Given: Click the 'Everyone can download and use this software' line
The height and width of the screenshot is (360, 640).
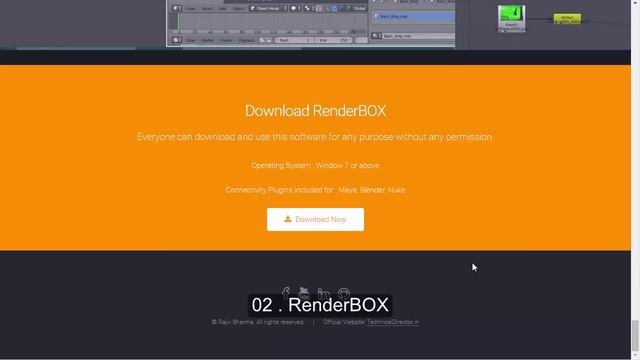Looking at the screenshot, I should (x=315, y=137).
